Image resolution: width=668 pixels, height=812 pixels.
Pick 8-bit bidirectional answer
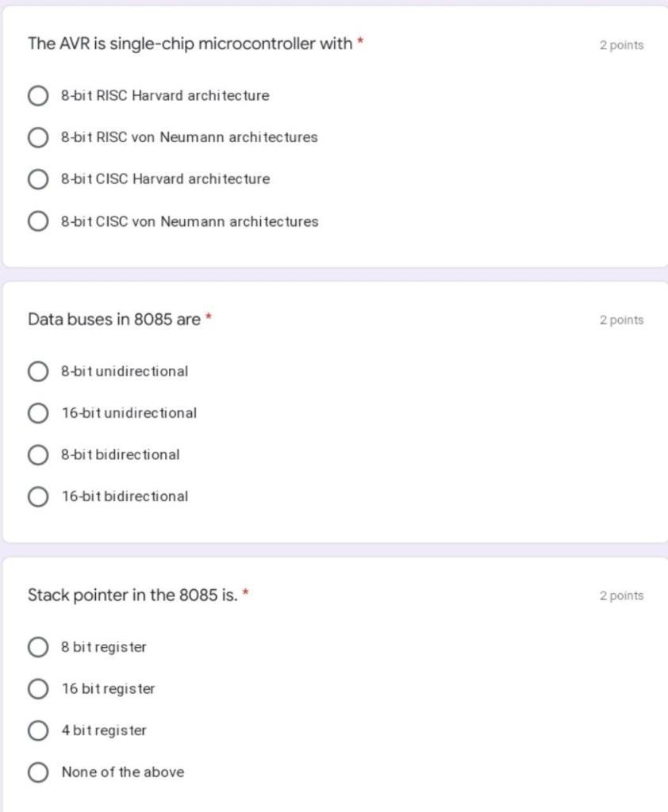[38, 454]
